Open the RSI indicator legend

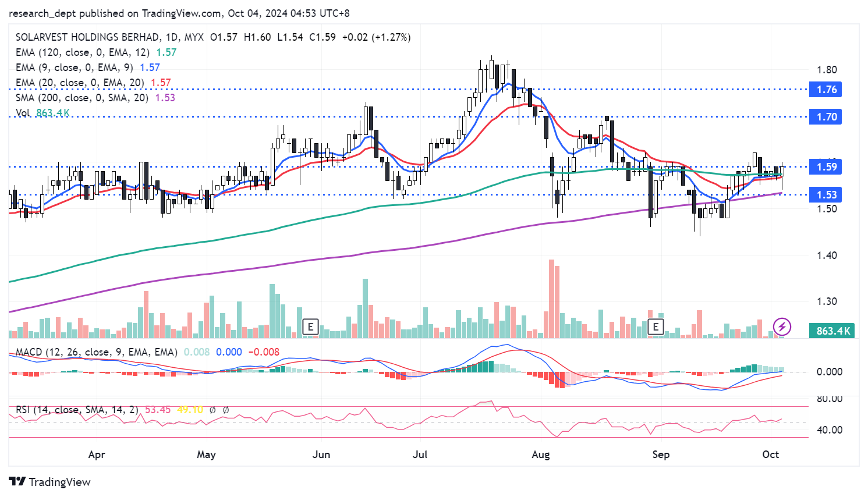coord(77,410)
